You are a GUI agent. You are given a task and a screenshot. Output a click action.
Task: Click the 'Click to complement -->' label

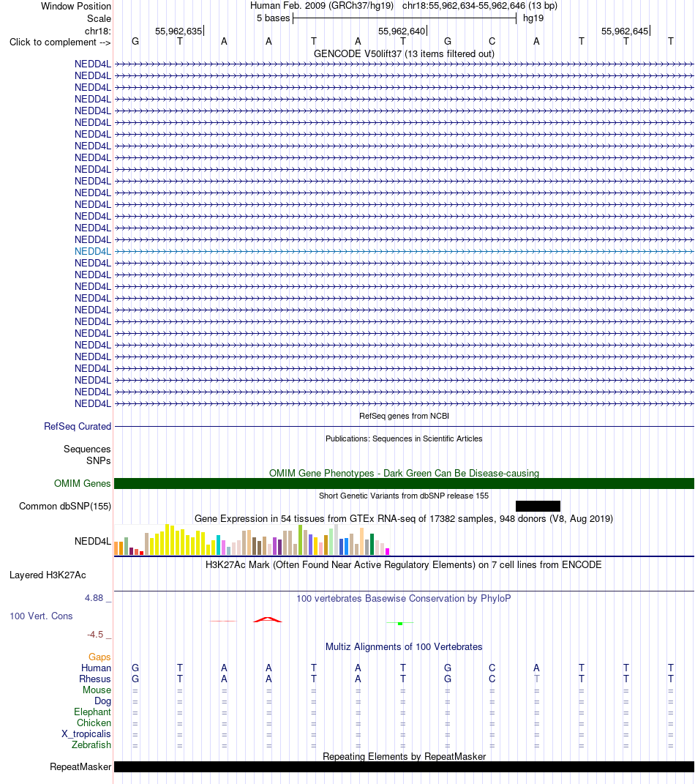pos(60,42)
